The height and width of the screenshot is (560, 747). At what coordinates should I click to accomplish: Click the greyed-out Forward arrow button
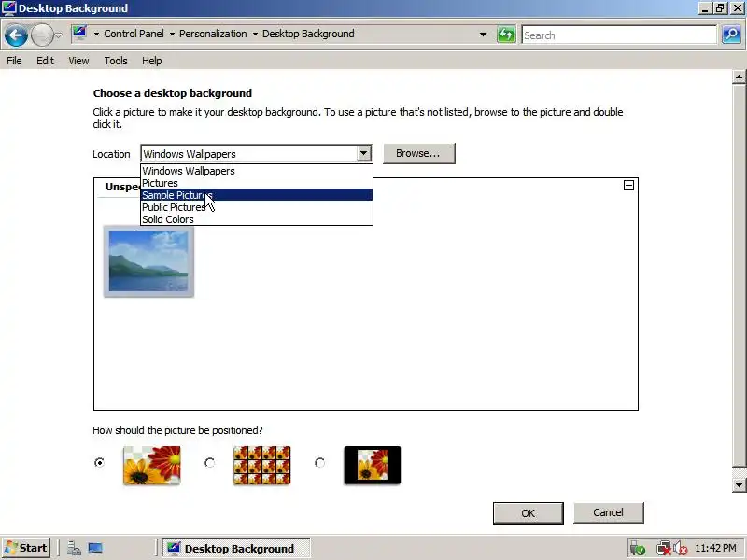coord(41,35)
